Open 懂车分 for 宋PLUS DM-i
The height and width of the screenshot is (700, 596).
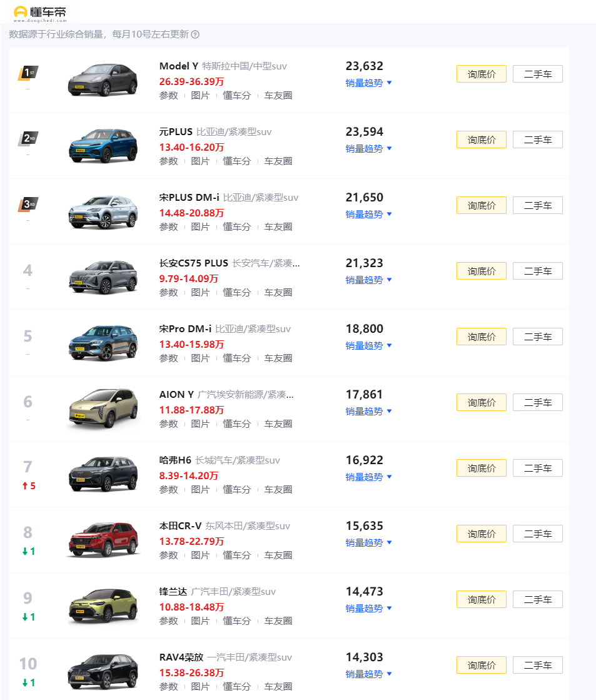236,226
